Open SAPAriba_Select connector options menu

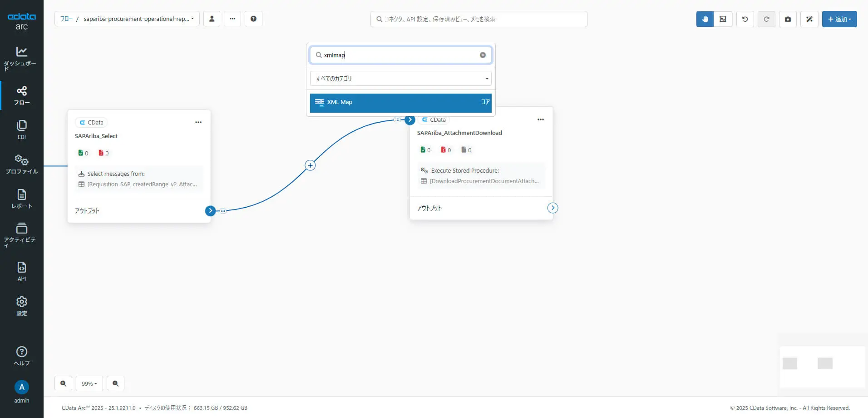198,122
